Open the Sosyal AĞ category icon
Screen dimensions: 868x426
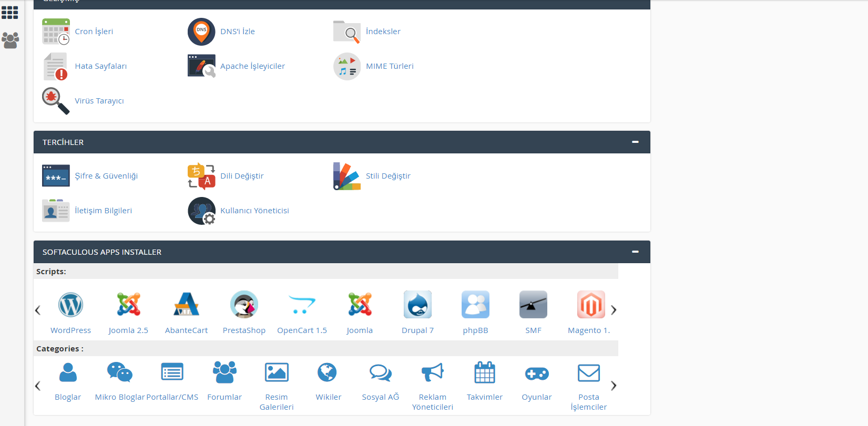381,372
